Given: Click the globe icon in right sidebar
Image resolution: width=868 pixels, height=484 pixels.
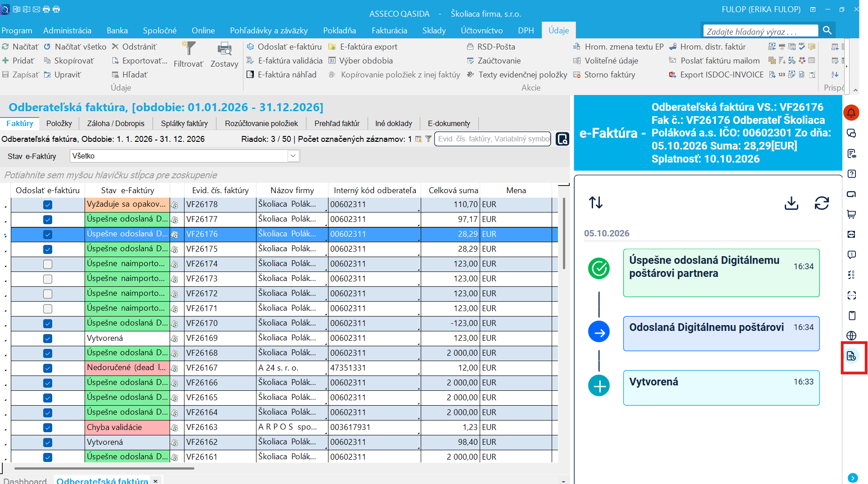Looking at the screenshot, I should tap(851, 335).
